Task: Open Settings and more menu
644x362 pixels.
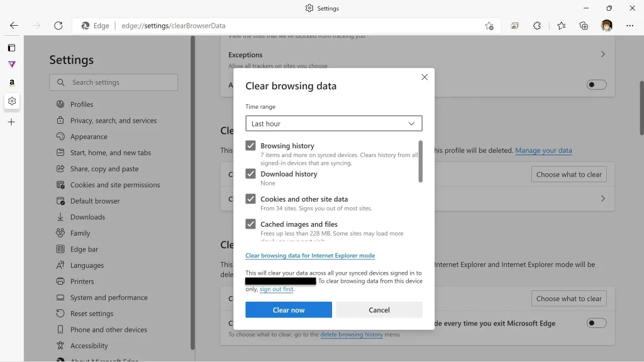Action: [x=629, y=26]
